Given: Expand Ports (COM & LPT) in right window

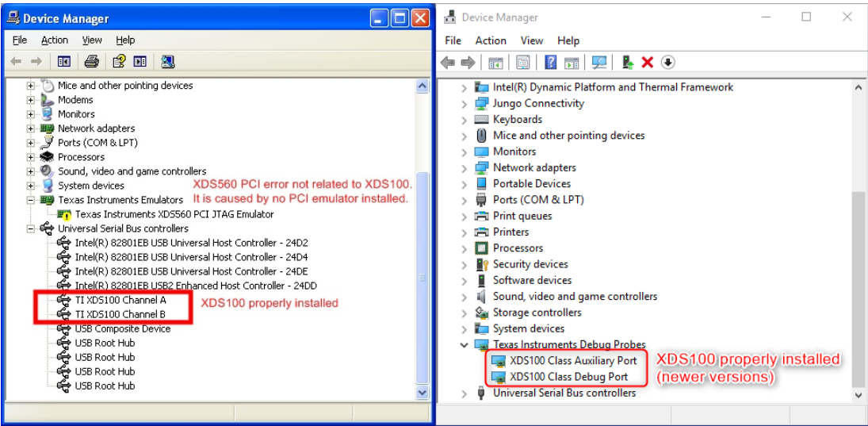Looking at the screenshot, I should [x=464, y=200].
